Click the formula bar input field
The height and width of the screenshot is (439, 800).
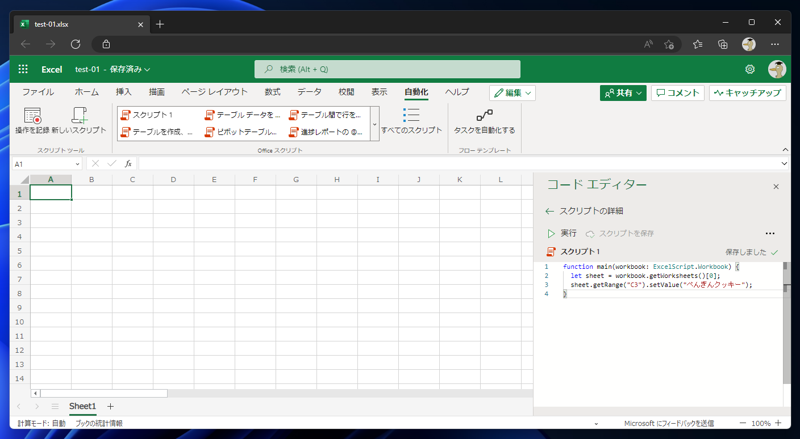click(458, 164)
